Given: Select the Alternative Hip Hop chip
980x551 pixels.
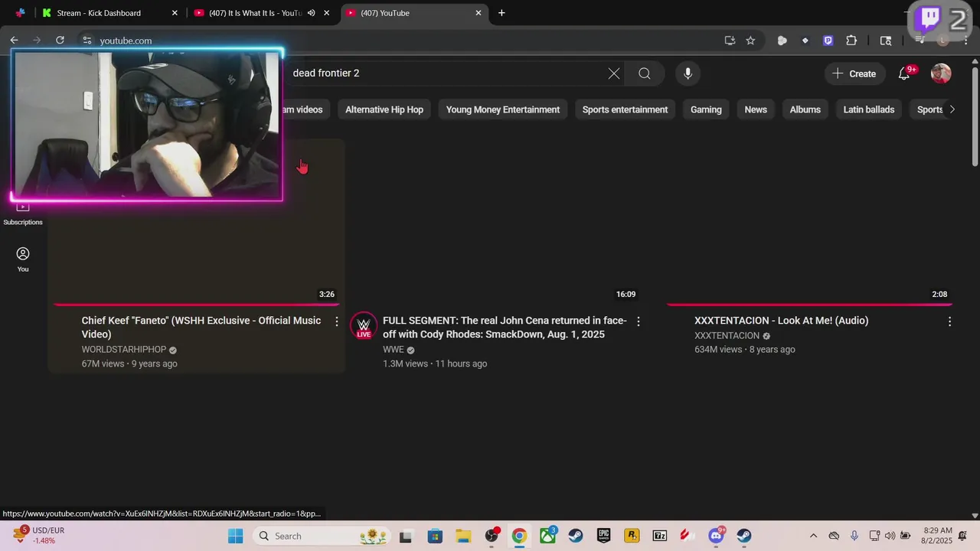Looking at the screenshot, I should pyautogui.click(x=384, y=109).
